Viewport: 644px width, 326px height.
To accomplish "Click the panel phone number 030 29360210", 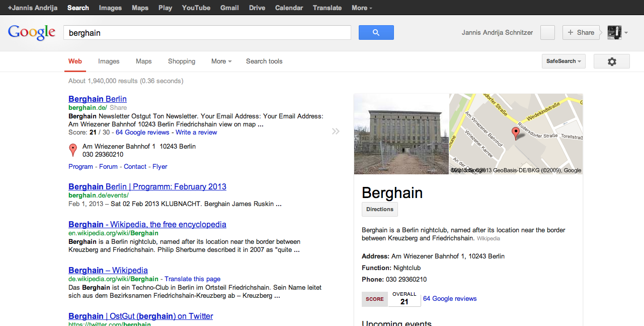I will pyautogui.click(x=406, y=280).
